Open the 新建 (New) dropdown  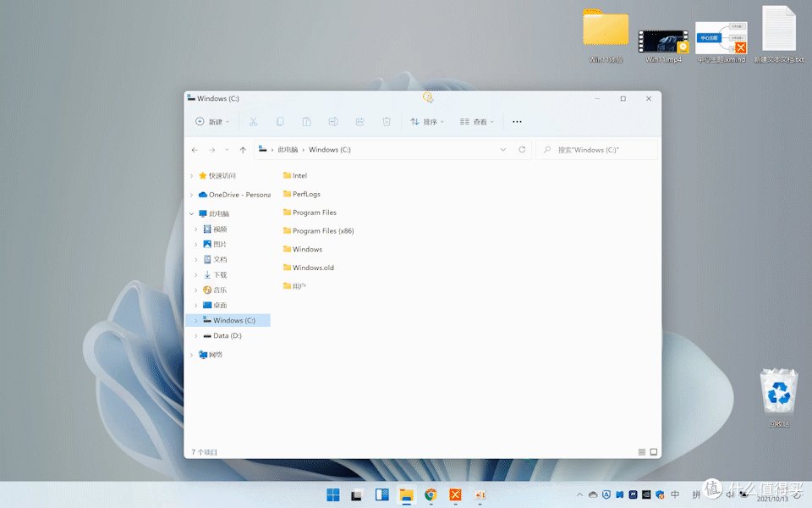(212, 122)
